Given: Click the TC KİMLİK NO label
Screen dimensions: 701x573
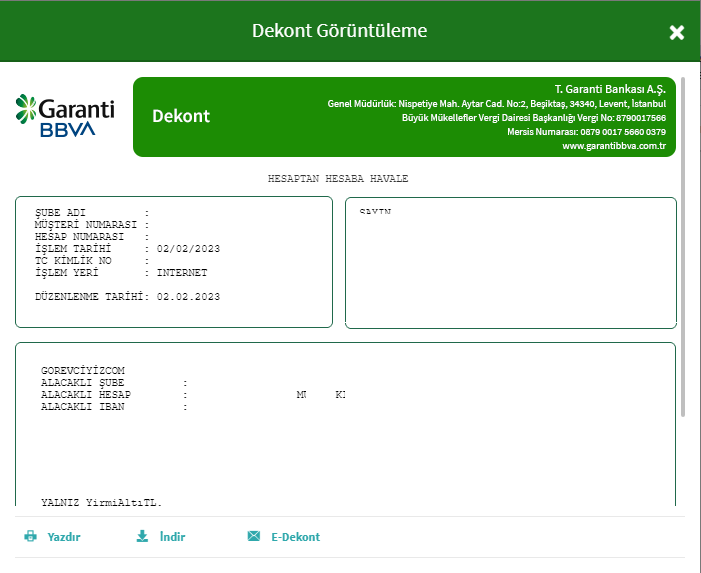Looking at the screenshot, I should pyautogui.click(x=73, y=261).
